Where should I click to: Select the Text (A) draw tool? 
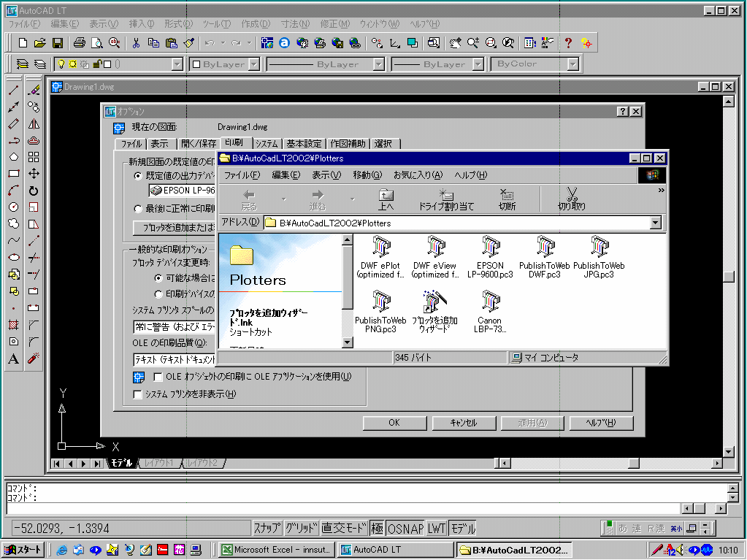pos(14,358)
